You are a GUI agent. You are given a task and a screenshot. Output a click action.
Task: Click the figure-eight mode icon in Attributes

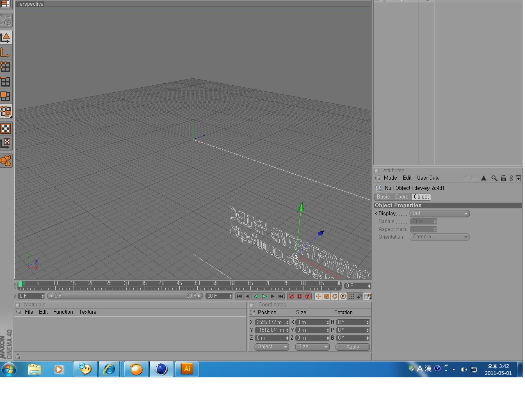pos(511,178)
